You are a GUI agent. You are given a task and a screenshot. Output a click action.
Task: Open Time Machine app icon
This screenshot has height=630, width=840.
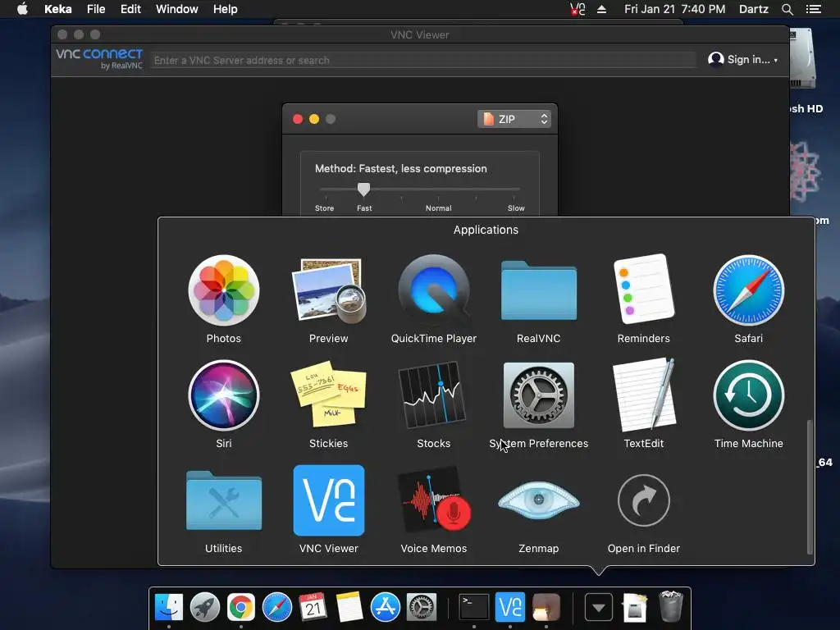click(749, 395)
